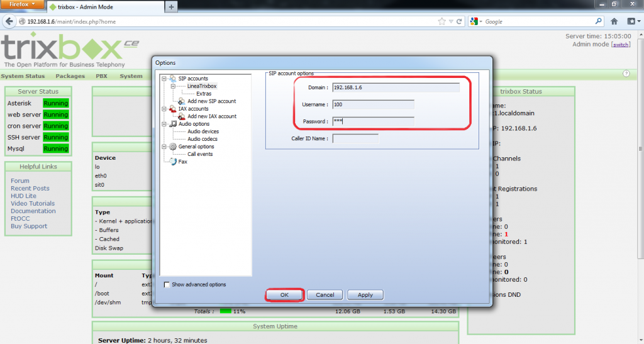Open the Firefox home page icon
The height and width of the screenshot is (344, 644).
point(614,21)
